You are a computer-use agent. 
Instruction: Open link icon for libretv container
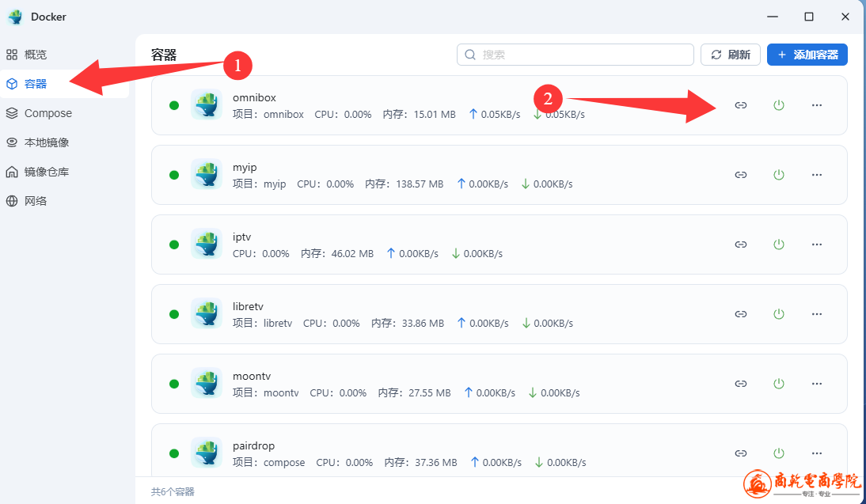pyautogui.click(x=741, y=314)
